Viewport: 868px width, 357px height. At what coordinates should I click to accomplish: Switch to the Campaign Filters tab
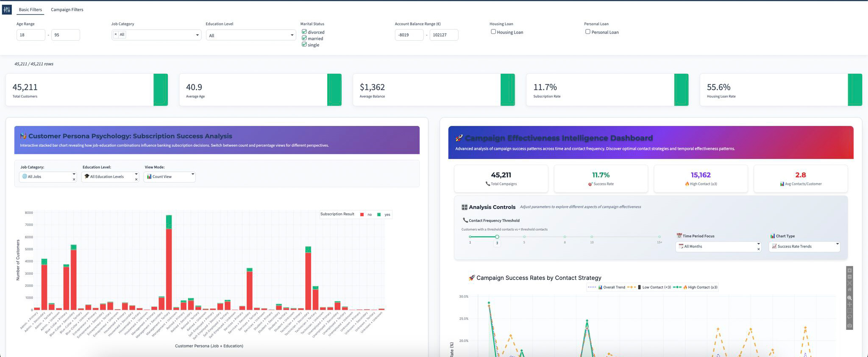point(67,10)
